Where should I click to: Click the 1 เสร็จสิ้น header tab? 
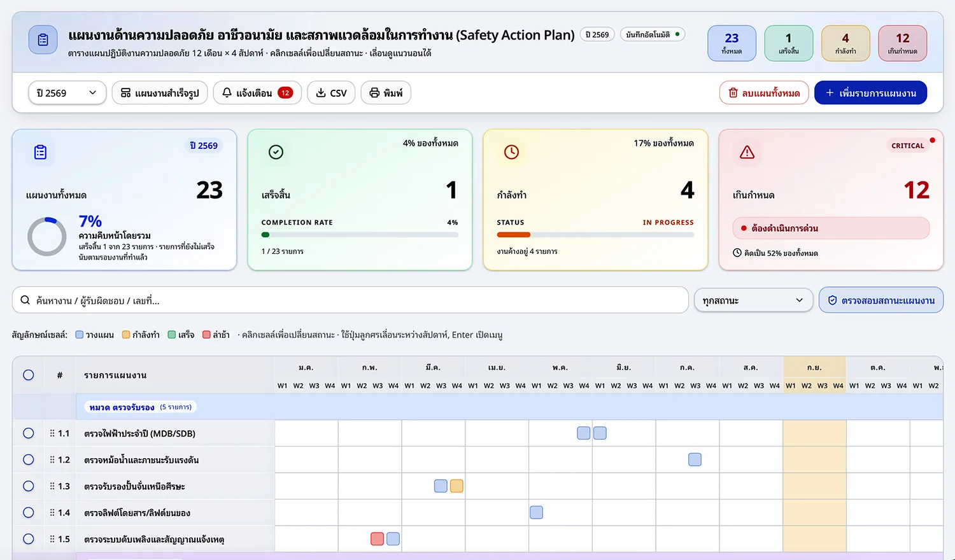789,43
